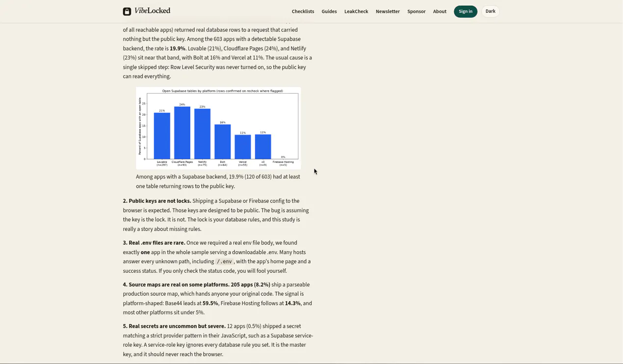623x364 pixels.
Task: Open the Checklists nav item
Action: [303, 11]
